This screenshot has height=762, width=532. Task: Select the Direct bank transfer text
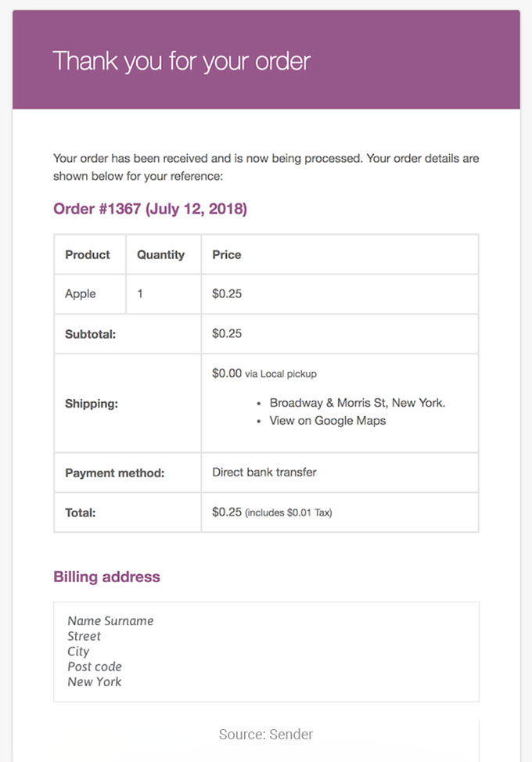click(264, 473)
